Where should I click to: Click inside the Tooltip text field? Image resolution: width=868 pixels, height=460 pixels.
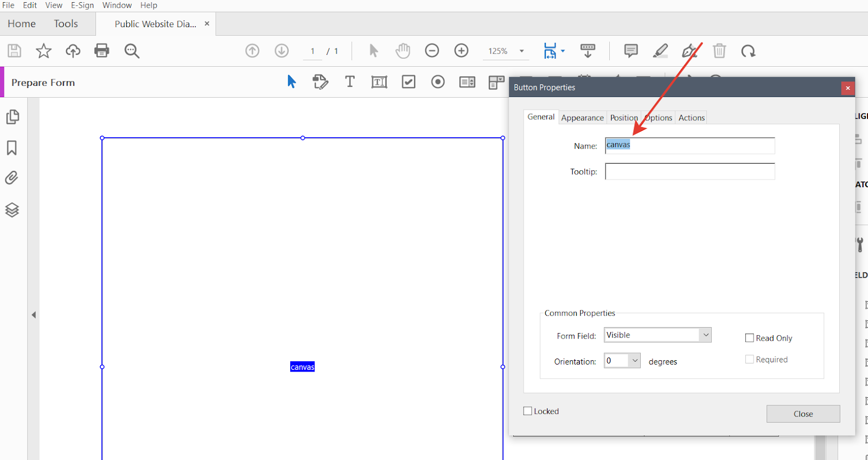[x=690, y=171]
